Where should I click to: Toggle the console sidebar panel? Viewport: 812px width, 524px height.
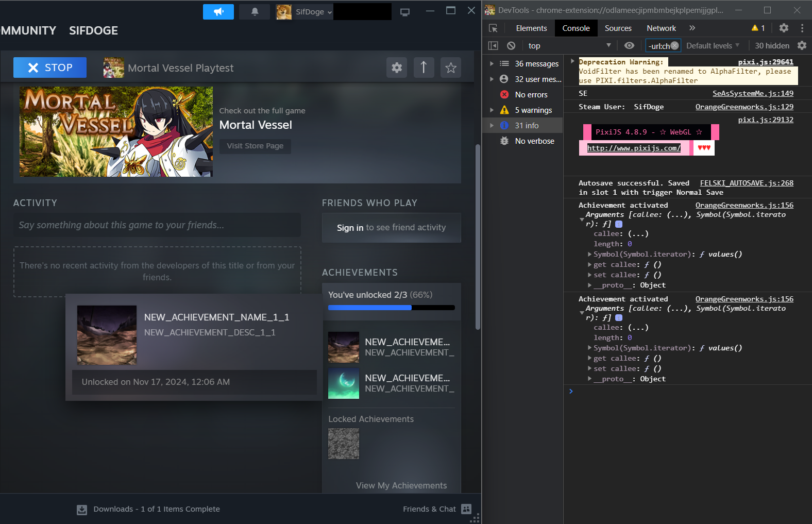tap(493, 46)
